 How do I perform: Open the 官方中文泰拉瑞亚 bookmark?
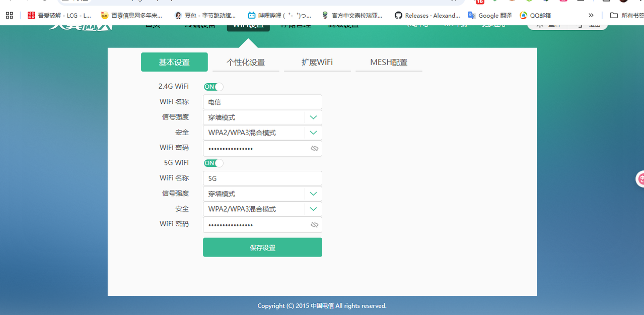352,16
